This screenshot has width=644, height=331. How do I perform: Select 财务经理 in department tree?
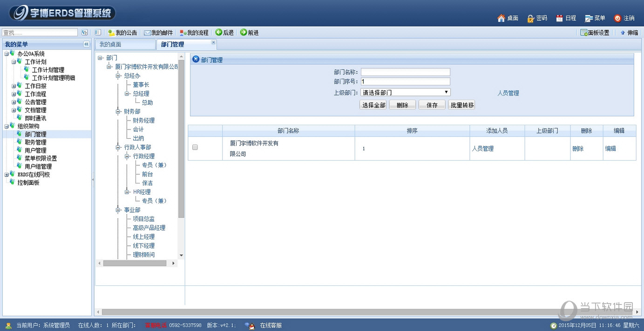(x=143, y=121)
